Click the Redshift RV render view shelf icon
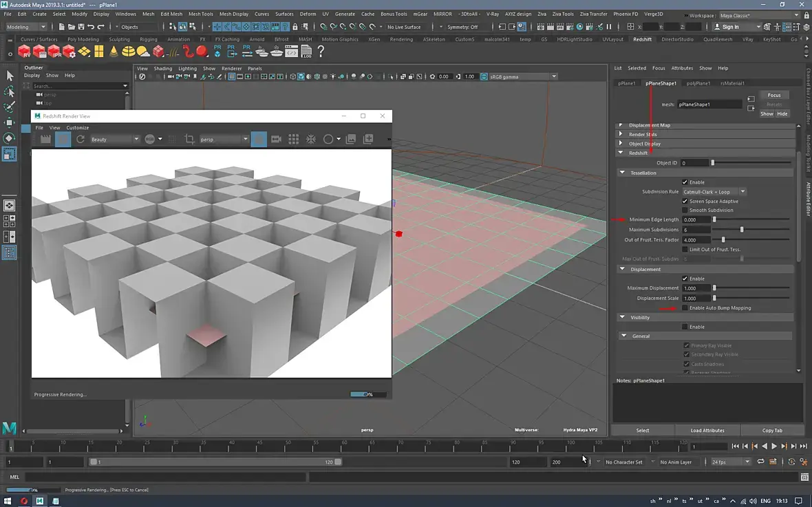Screen dimensions: 812x507 (25, 52)
